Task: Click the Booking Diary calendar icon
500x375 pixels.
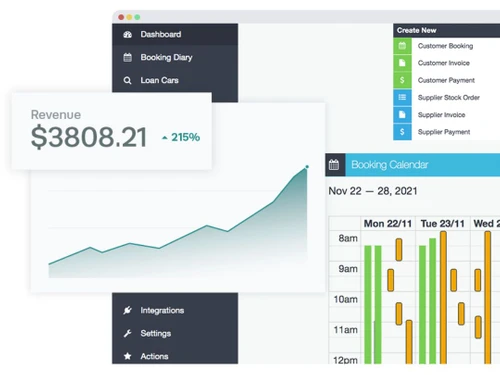Action: [128, 57]
